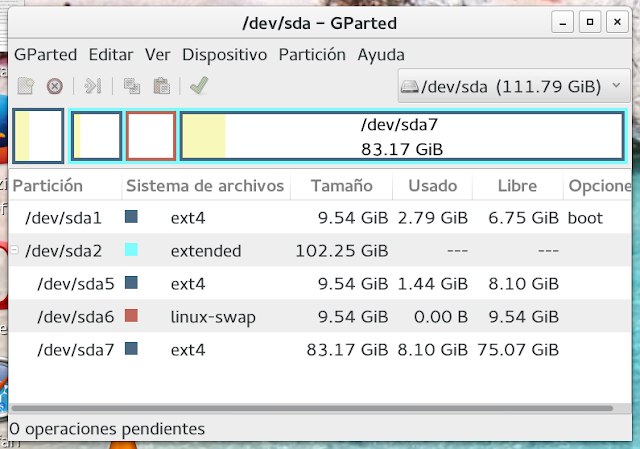Click the ext4 color swatch for /dev/sda1
Image resolution: width=640 pixels, height=449 pixels.
click(131, 216)
